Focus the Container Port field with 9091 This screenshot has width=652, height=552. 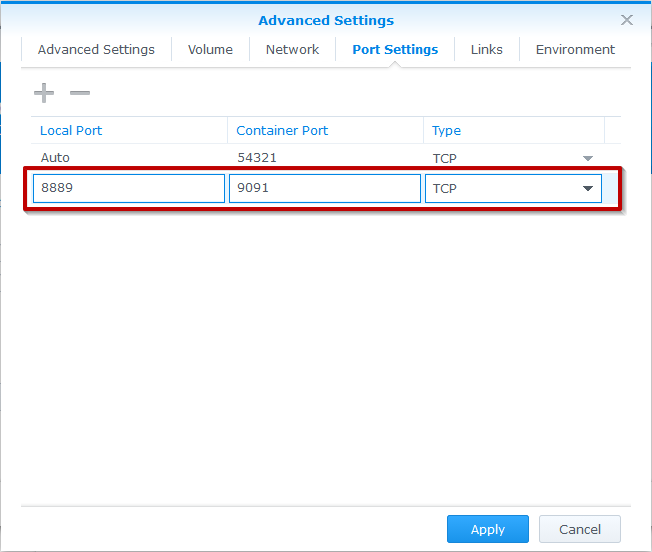click(324, 189)
